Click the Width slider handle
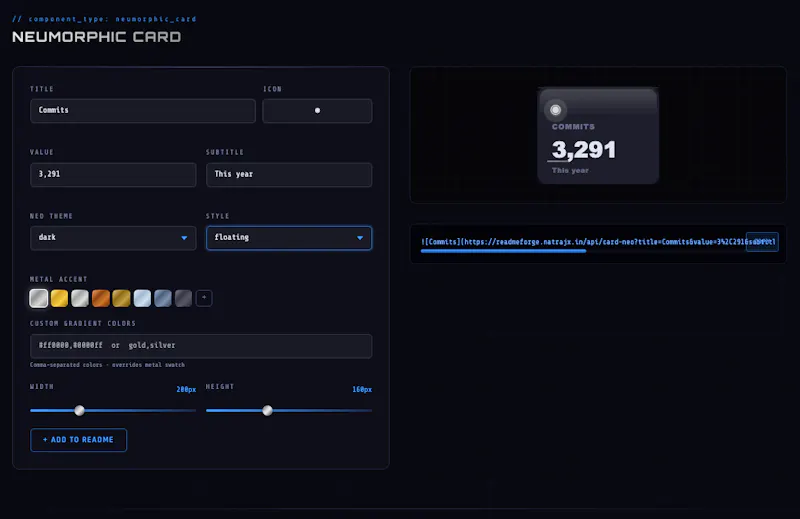800x519 pixels. [79, 410]
